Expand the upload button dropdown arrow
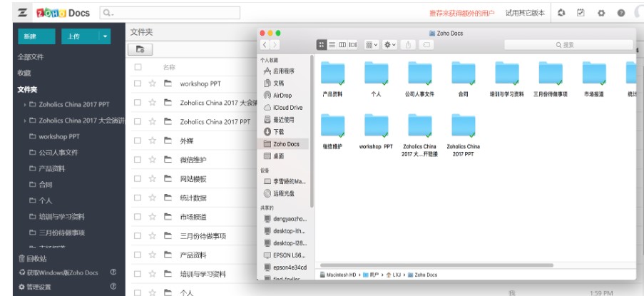The image size is (644, 296). tap(106, 36)
